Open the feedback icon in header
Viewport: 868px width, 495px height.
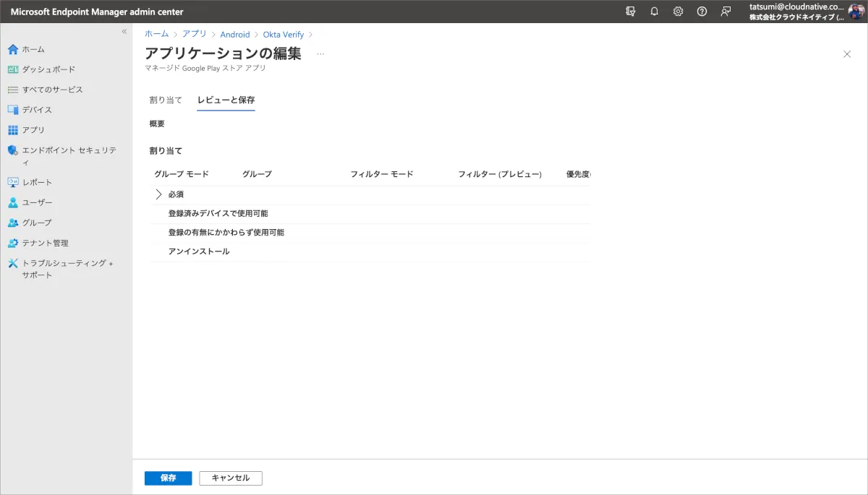click(x=726, y=12)
